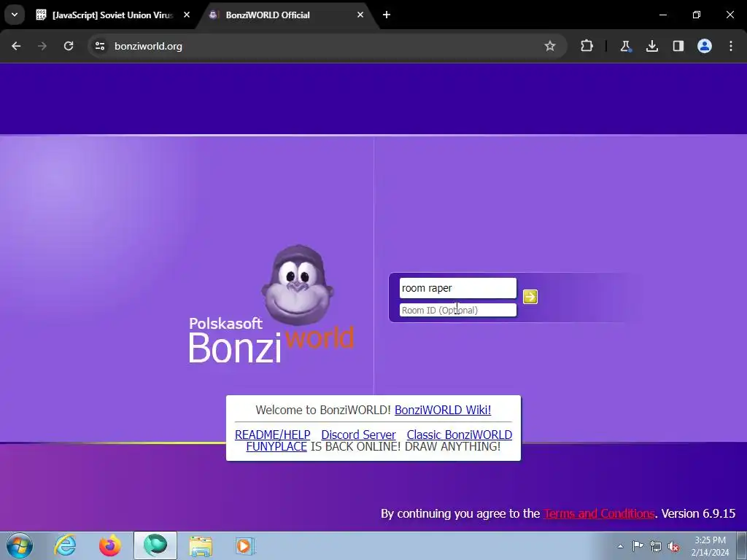This screenshot has width=747, height=560.
Task: Click the muted volume tray icon
Action: (x=673, y=546)
